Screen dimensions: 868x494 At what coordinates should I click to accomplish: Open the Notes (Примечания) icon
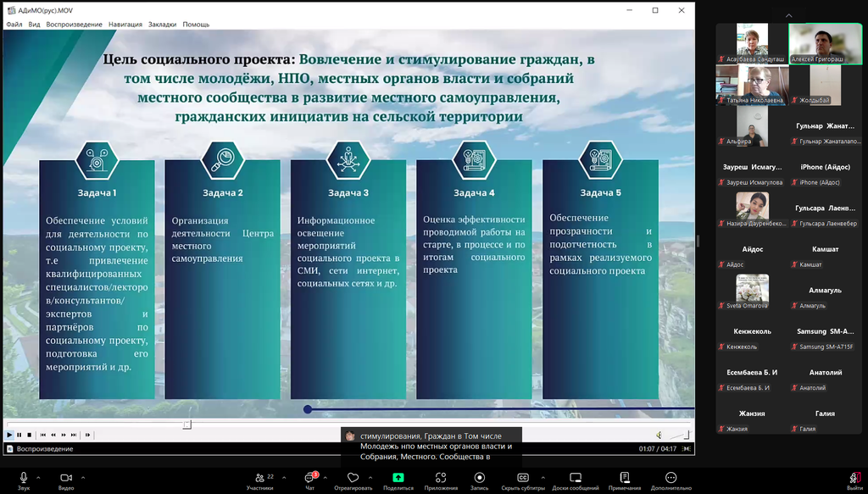625,478
